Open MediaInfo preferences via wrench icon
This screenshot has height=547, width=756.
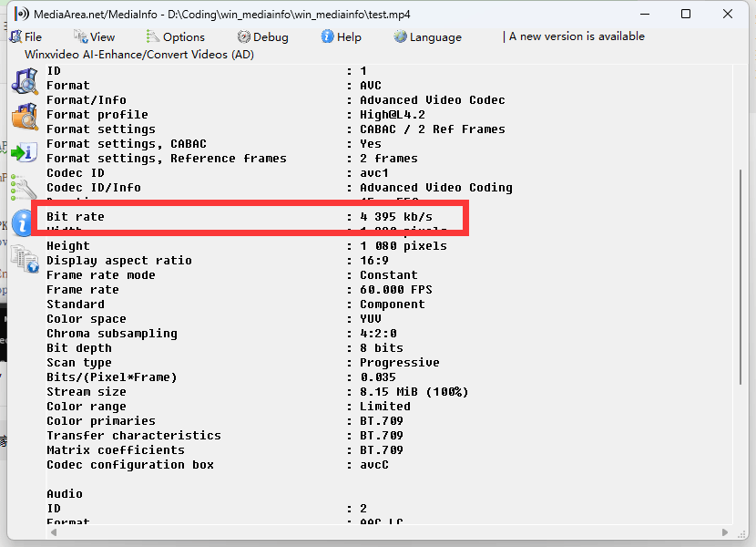point(25,186)
